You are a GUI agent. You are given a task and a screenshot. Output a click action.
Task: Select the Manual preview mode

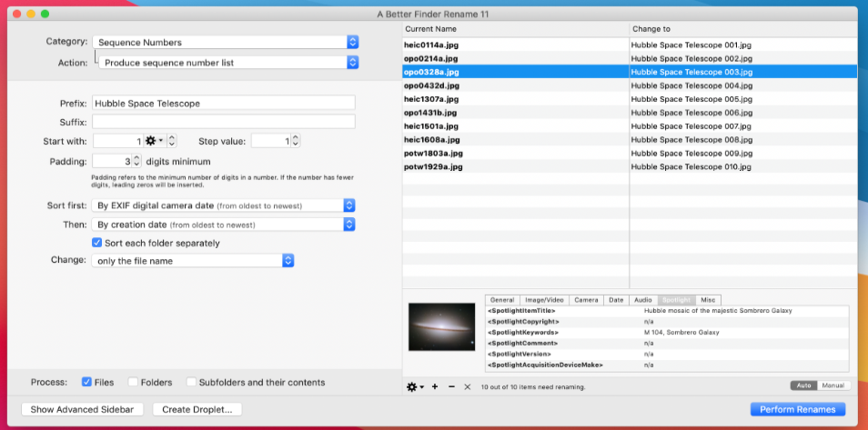click(833, 385)
